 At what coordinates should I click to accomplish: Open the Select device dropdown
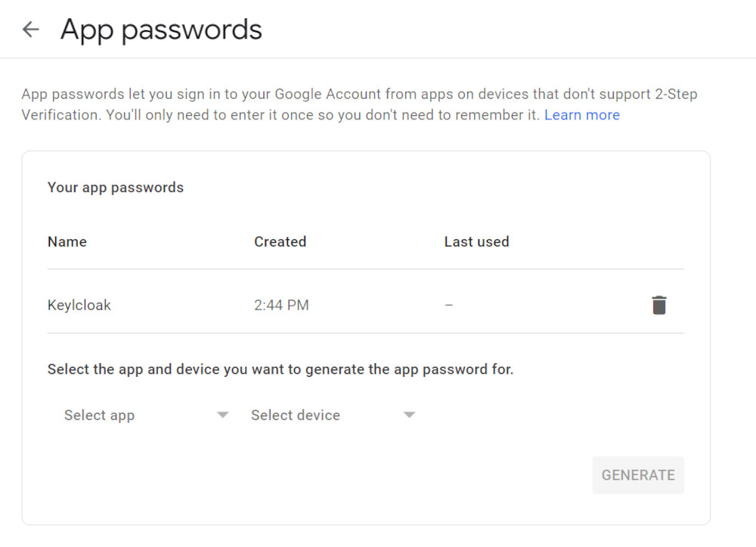pyautogui.click(x=333, y=415)
